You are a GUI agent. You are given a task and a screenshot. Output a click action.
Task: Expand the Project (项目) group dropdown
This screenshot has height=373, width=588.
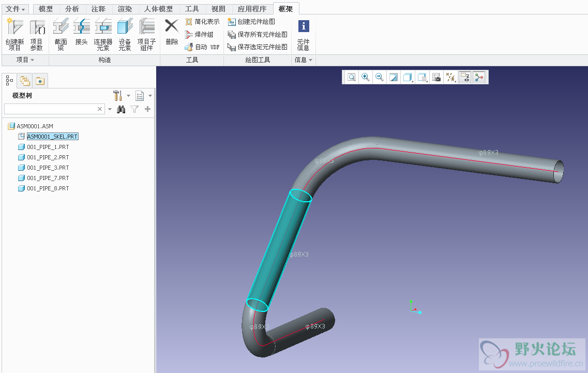click(25, 60)
